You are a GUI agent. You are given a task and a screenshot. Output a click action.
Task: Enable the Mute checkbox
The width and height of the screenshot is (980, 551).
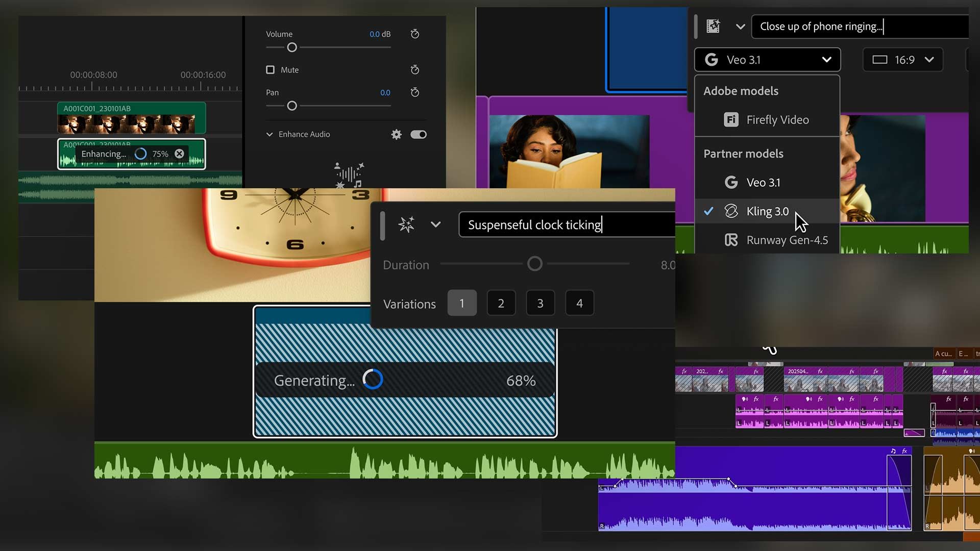tap(270, 69)
